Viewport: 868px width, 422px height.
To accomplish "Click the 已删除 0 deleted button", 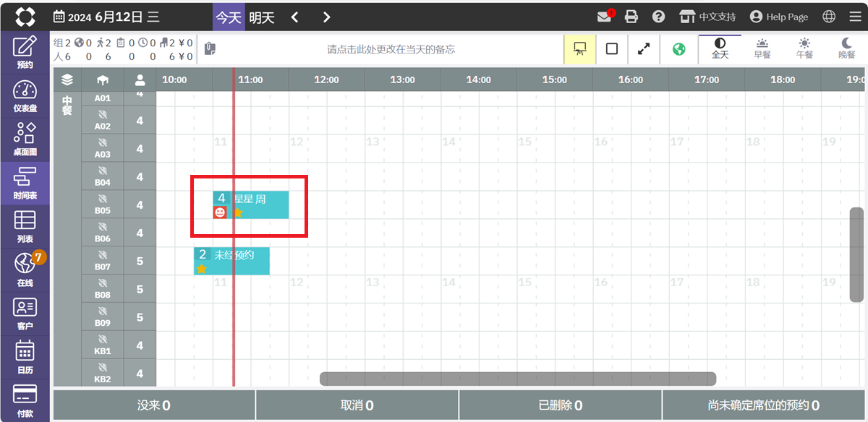I will (x=561, y=405).
